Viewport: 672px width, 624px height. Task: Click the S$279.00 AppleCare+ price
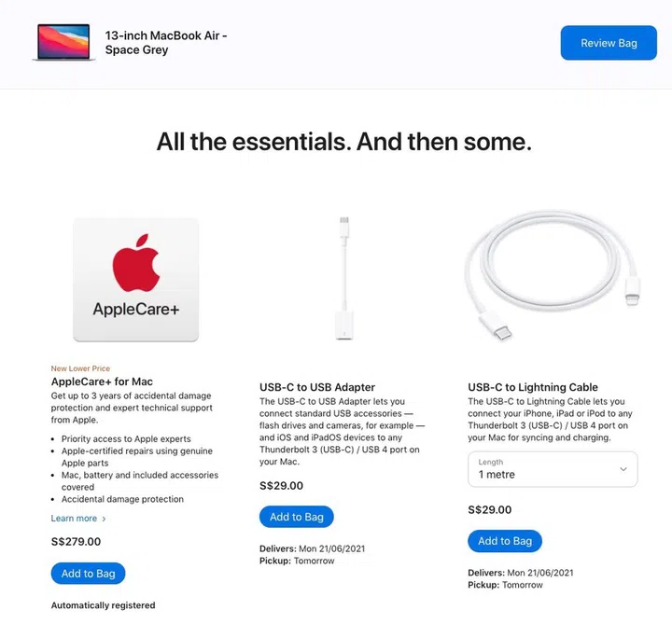tap(76, 542)
